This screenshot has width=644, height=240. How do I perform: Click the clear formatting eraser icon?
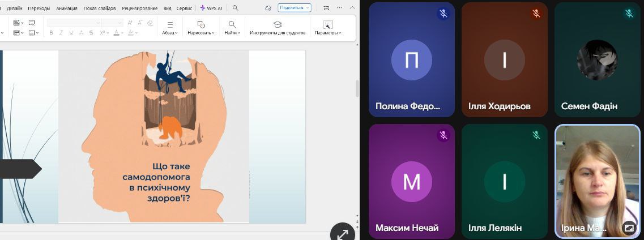tap(150, 23)
